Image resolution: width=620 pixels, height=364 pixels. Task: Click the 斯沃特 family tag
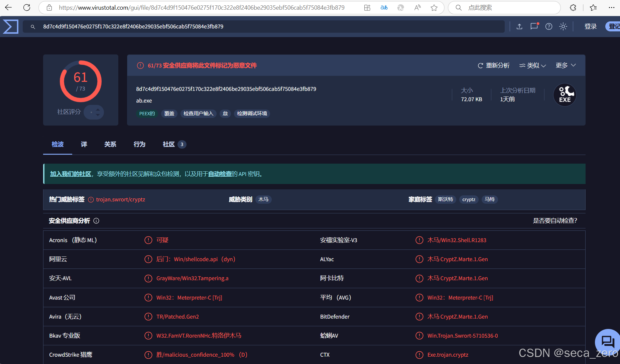pos(446,199)
